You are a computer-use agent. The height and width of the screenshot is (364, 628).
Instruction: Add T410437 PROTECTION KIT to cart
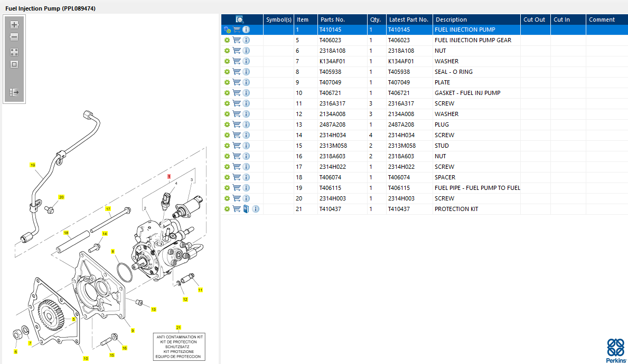pyautogui.click(x=237, y=209)
